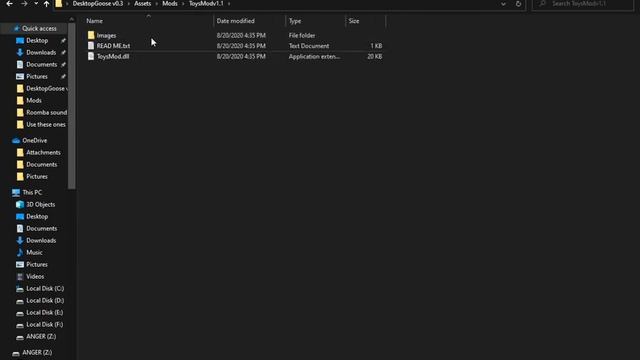Click READ ME.txt file name
Viewport: 640px width, 360px height.
pos(113,46)
